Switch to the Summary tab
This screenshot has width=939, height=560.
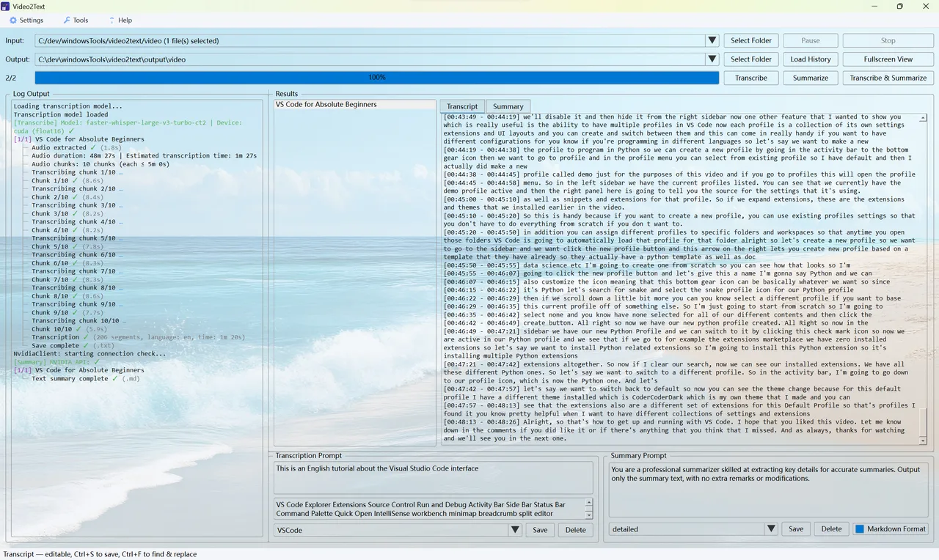508,106
